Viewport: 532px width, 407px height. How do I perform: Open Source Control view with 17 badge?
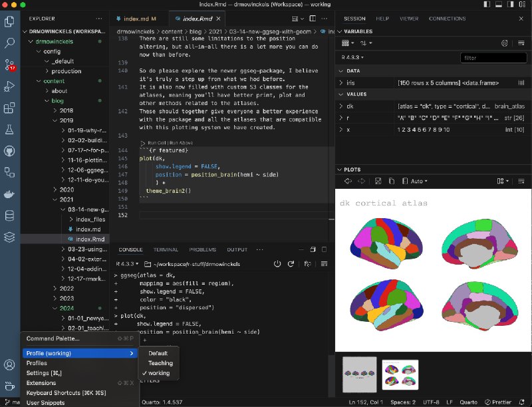point(9,65)
